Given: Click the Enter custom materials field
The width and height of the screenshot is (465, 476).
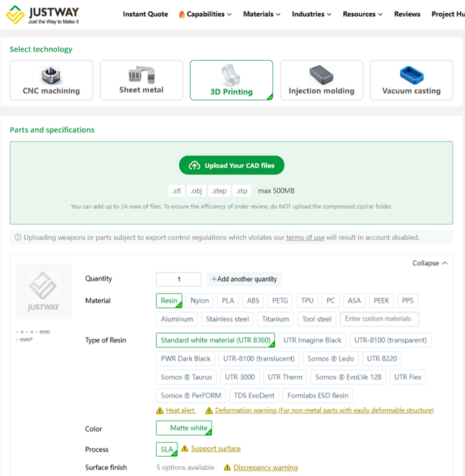Looking at the screenshot, I should tap(379, 319).
